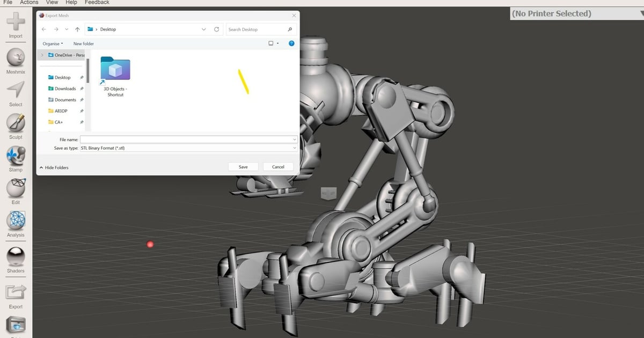Click No Printer Selected
Image resolution: width=644 pixels, height=338 pixels.
pyautogui.click(x=552, y=13)
